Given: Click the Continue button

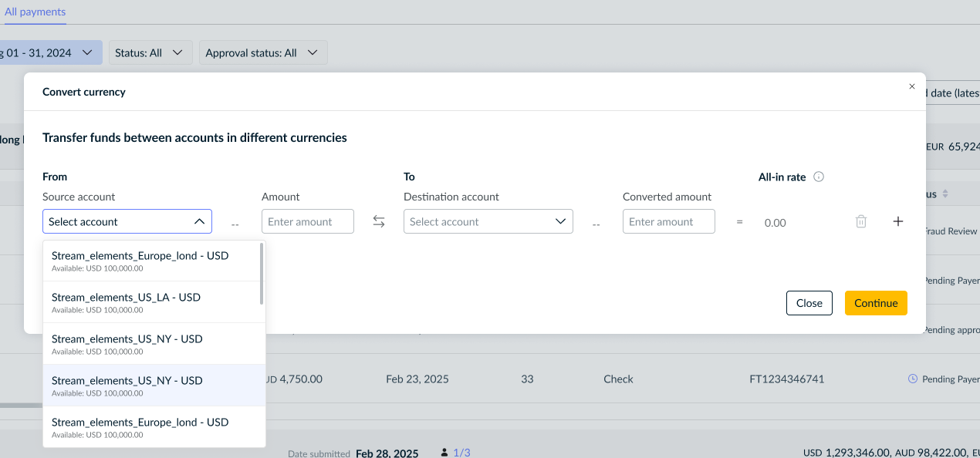Looking at the screenshot, I should (876, 303).
